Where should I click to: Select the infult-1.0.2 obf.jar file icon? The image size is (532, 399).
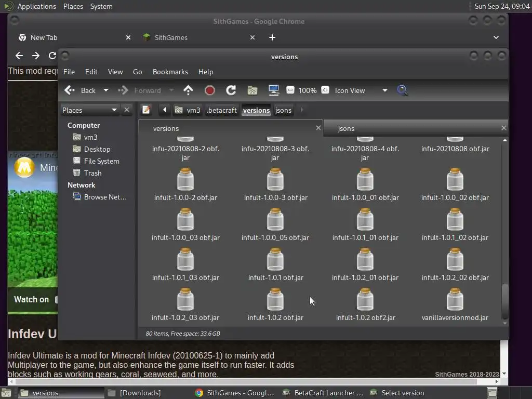click(x=275, y=299)
